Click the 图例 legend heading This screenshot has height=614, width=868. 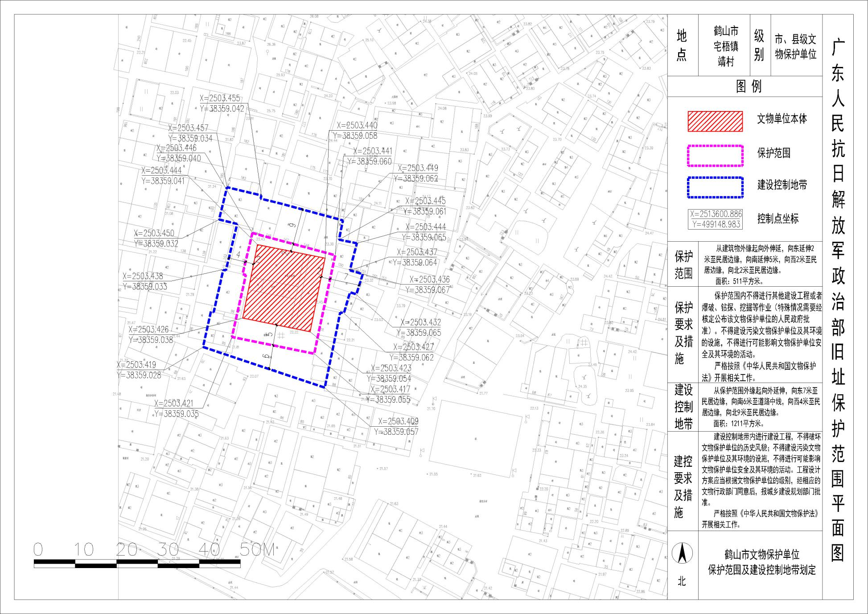[749, 87]
